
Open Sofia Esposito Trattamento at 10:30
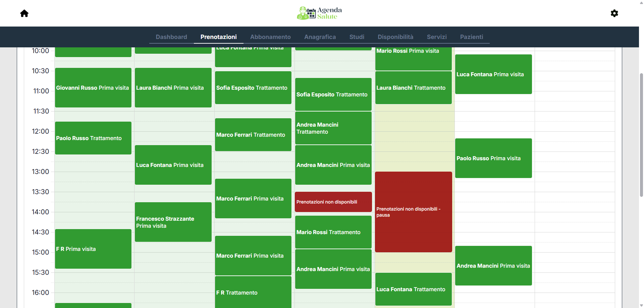[x=253, y=88]
